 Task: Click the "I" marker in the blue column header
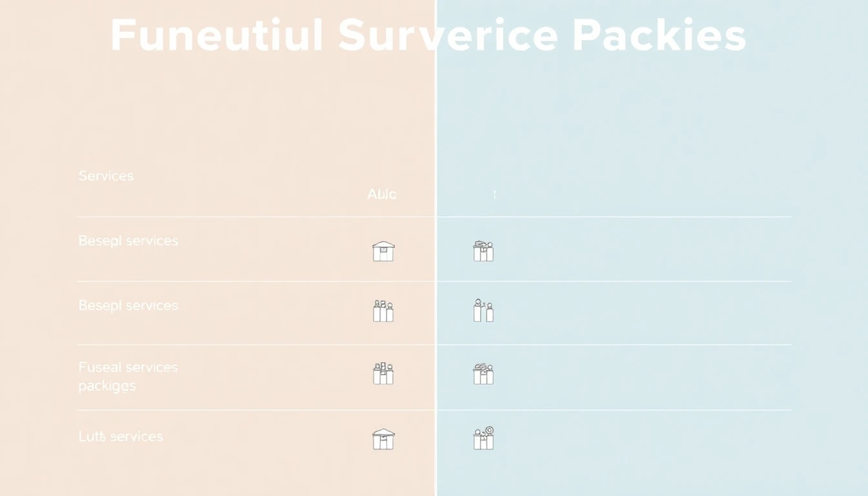click(x=495, y=194)
